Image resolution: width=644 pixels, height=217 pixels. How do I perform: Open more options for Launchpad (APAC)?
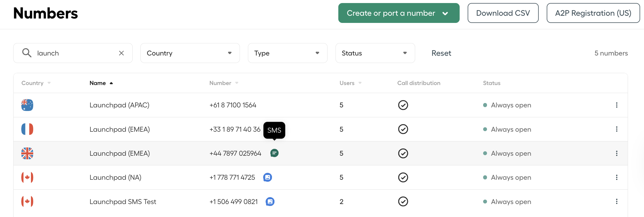point(617,105)
